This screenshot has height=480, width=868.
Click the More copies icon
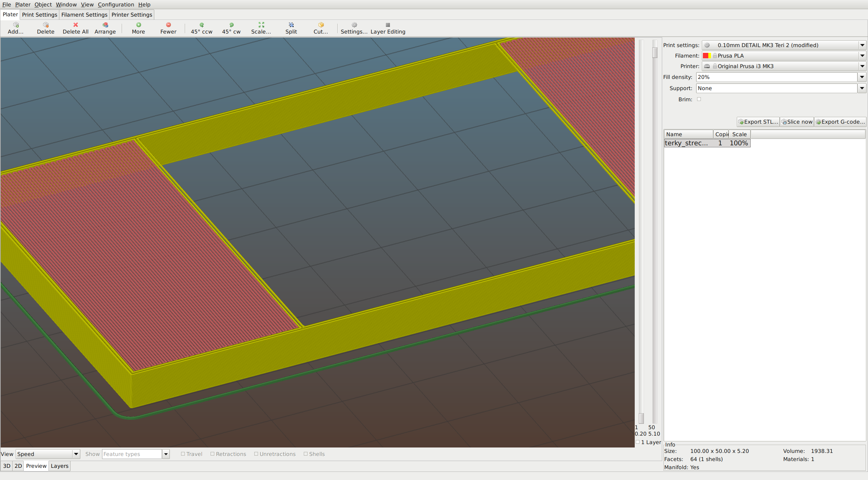tap(138, 28)
